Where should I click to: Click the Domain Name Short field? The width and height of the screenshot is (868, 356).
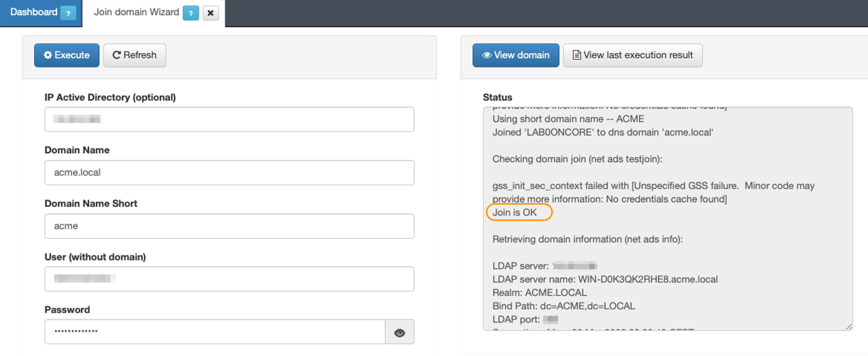(x=229, y=226)
